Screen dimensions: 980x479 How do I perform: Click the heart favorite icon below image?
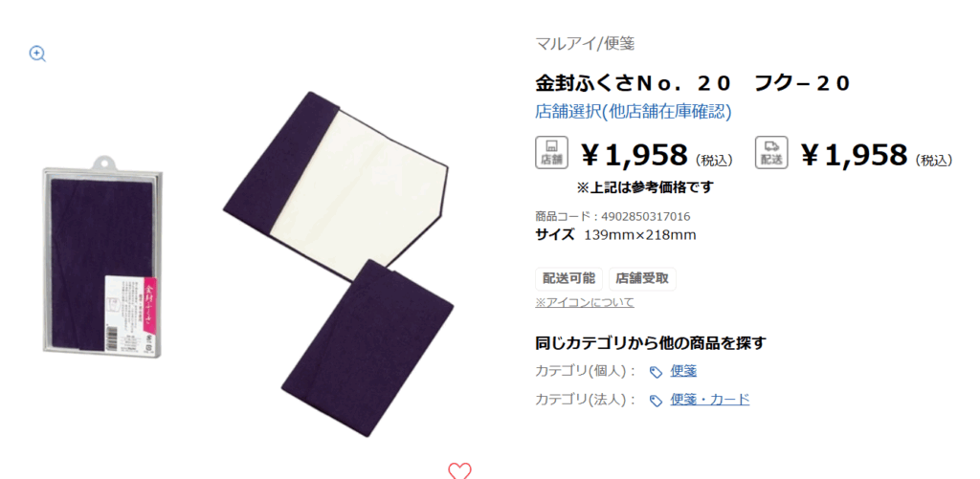(x=459, y=470)
